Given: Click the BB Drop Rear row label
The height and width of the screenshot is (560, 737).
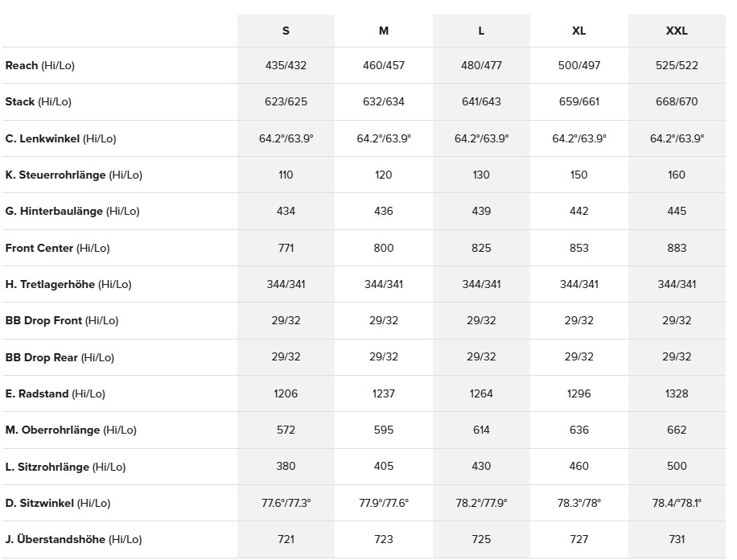Looking at the screenshot, I should [x=60, y=357].
